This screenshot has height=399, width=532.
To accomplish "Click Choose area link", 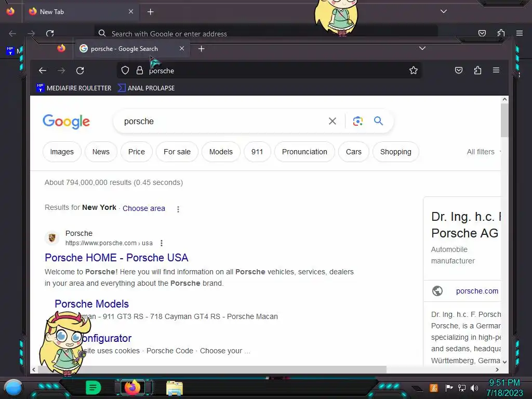I will (x=144, y=208).
